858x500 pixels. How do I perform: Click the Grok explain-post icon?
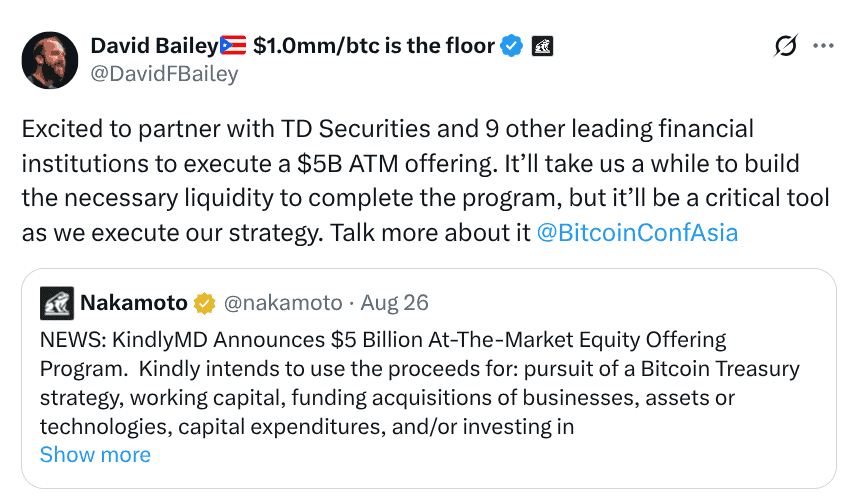point(785,45)
